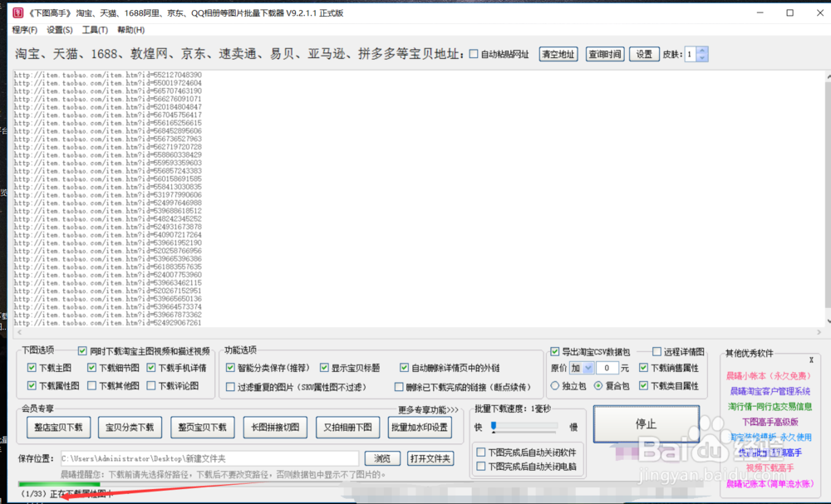
Task: Click the 查询时间 button
Action: click(605, 54)
